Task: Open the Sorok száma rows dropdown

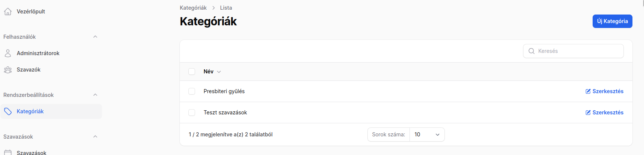Action: pos(427,135)
